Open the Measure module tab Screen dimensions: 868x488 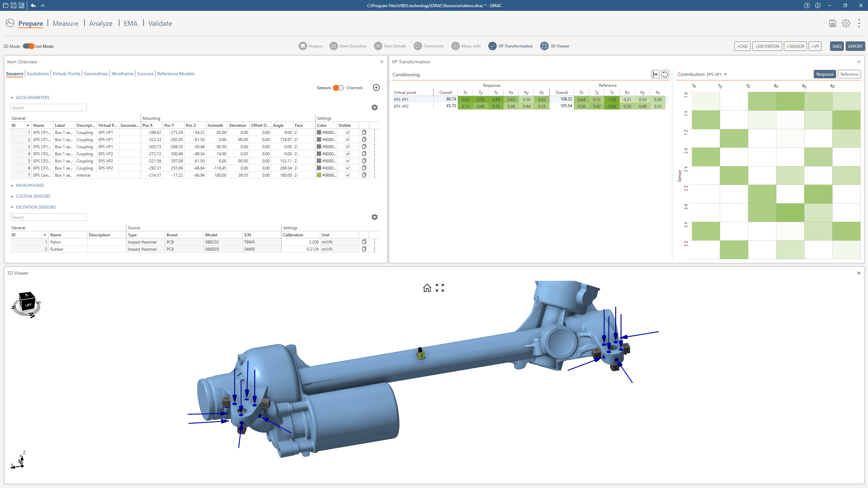pyautogui.click(x=65, y=23)
